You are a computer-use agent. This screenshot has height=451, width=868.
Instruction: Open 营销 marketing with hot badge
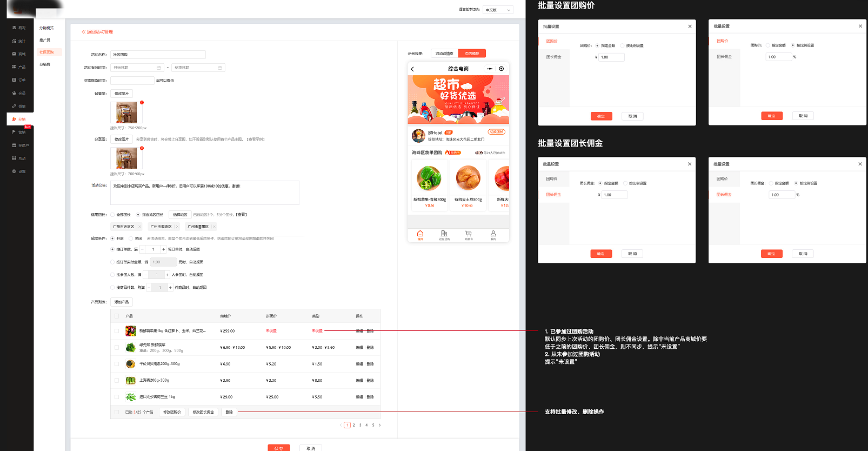(19, 132)
